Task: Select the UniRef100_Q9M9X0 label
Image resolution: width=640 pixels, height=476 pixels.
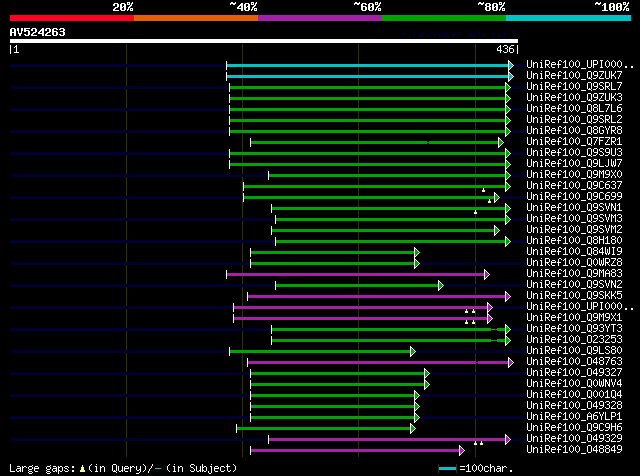Action: [574, 175]
